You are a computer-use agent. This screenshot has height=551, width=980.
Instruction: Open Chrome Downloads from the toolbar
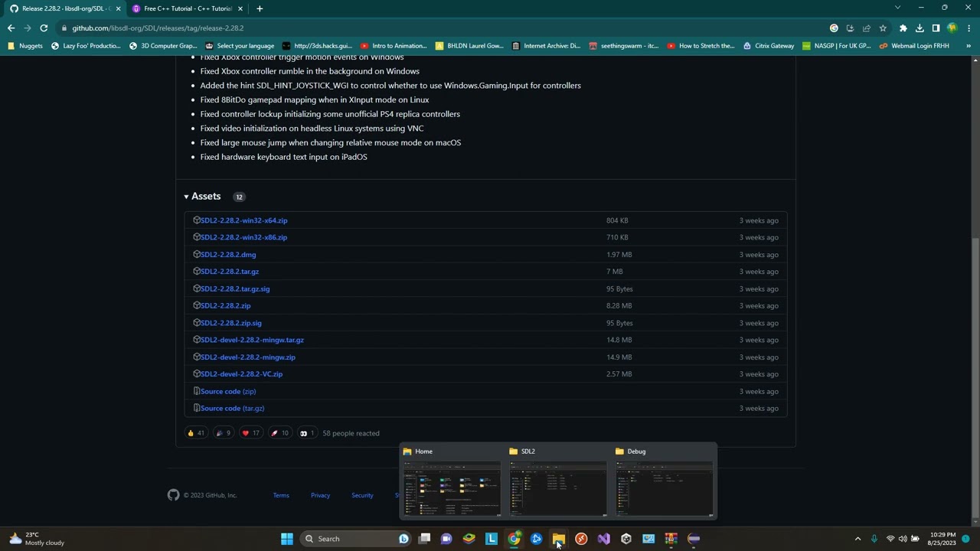[920, 28]
